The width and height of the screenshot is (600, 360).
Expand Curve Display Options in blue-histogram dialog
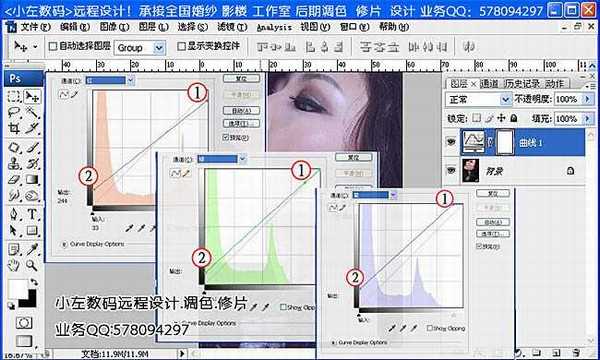(x=333, y=343)
